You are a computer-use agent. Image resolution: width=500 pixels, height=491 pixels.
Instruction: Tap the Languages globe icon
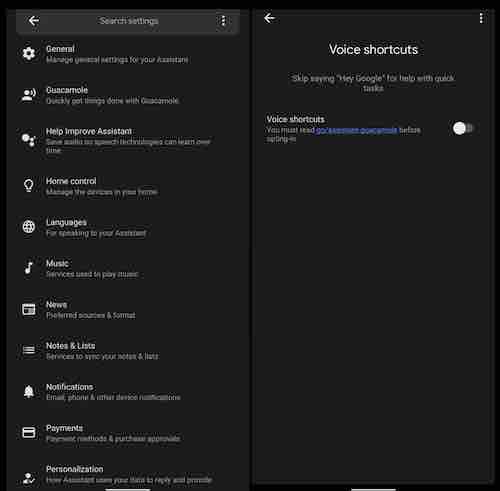click(x=29, y=227)
